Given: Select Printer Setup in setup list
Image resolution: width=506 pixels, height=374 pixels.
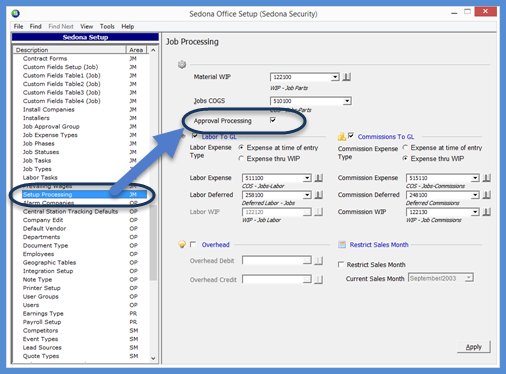Looking at the screenshot, I should (x=42, y=288).
